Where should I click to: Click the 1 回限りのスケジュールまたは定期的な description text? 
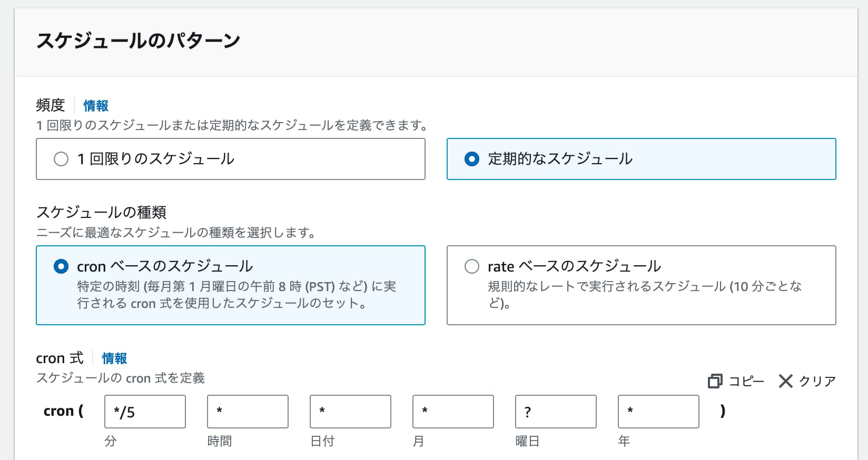click(232, 125)
